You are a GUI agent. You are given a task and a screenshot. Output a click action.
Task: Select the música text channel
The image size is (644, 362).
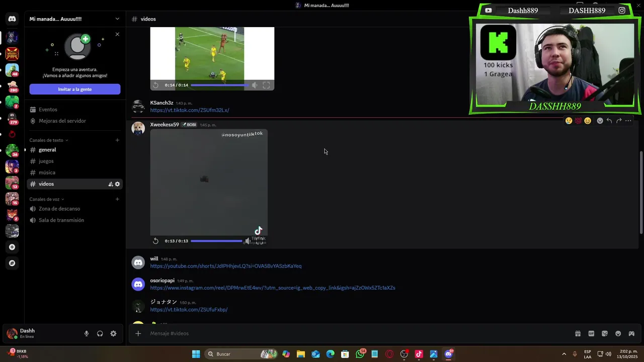tap(74, 172)
